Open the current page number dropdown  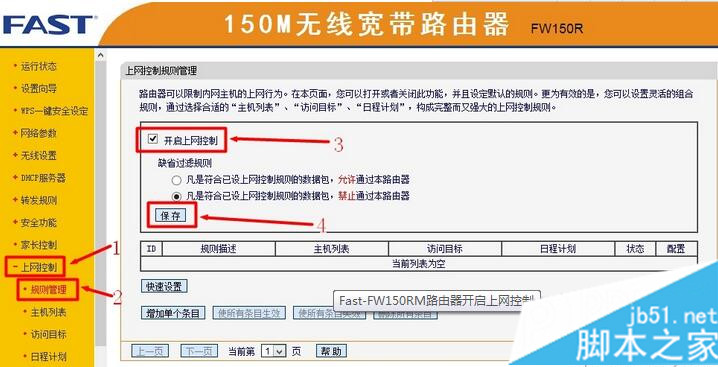[274, 351]
